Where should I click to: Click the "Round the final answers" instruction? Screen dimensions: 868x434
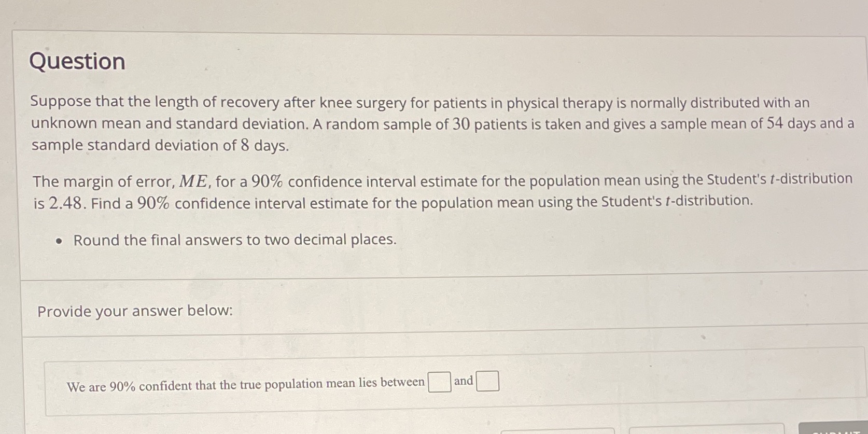point(235,240)
